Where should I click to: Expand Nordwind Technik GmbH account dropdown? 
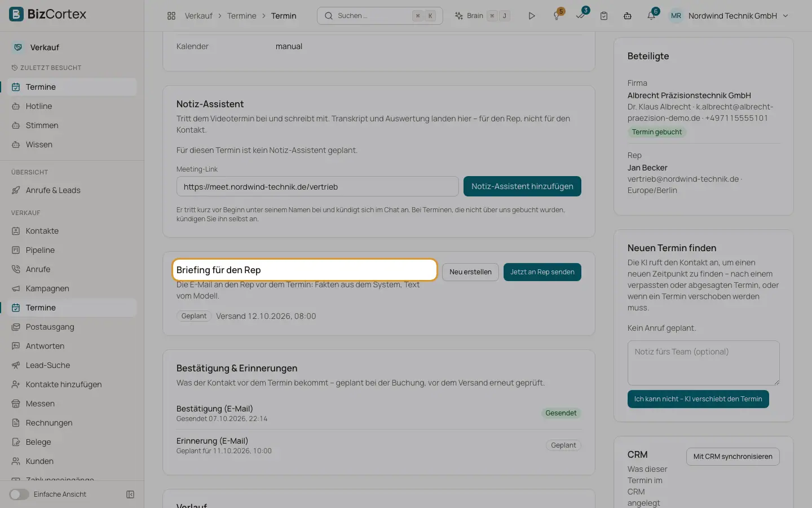(738, 16)
